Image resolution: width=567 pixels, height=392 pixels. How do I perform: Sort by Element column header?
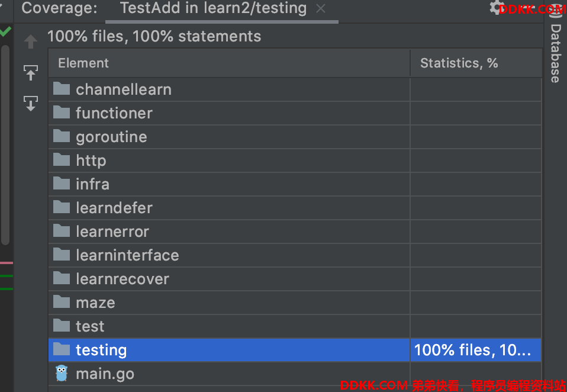83,63
